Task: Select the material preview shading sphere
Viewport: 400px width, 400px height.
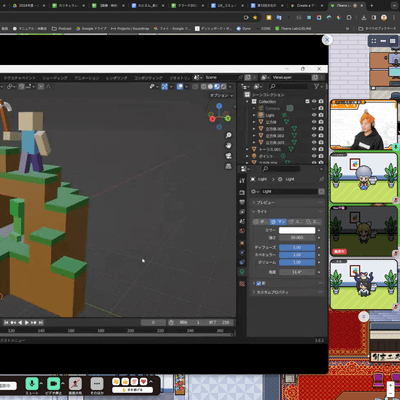Action: pos(217,87)
